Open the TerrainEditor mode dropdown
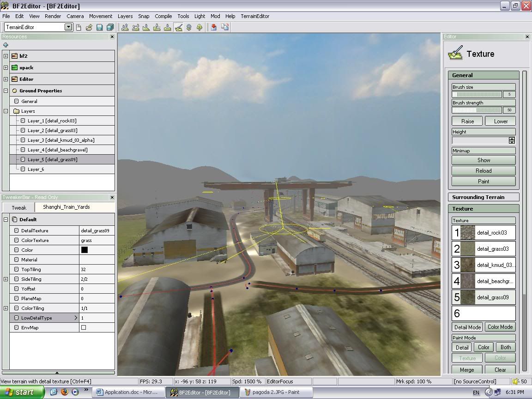Viewport: 532px width, 399px height. (68, 27)
